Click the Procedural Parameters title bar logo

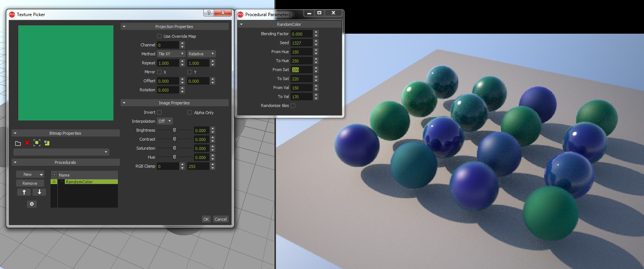[x=240, y=15]
